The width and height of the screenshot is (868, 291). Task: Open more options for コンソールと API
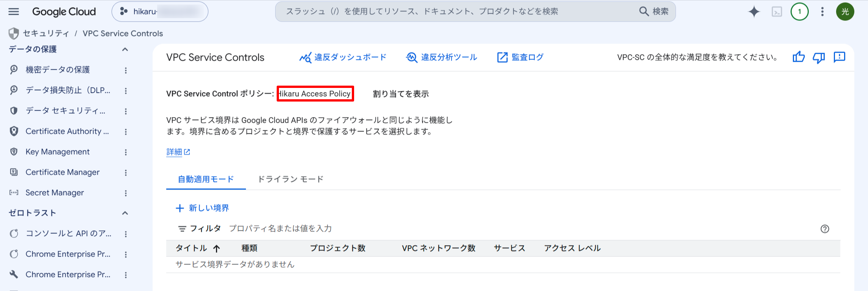126,234
